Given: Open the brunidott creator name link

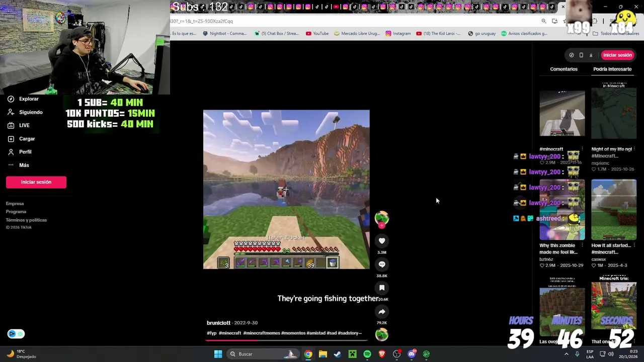Looking at the screenshot, I should (x=218, y=323).
